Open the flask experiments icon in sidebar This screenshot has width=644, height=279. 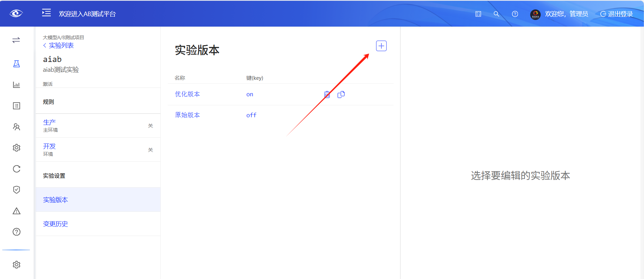pos(16,64)
